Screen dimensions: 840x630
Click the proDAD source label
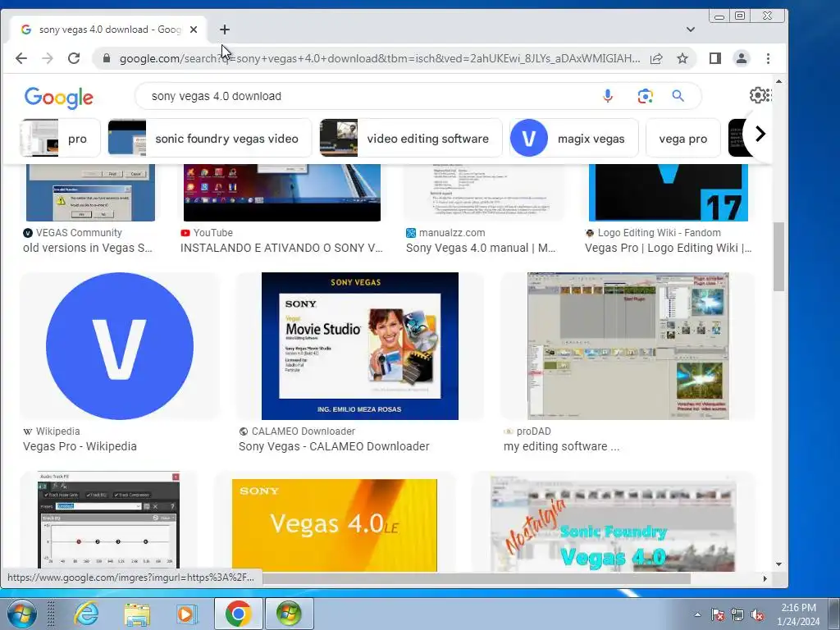tap(527, 431)
